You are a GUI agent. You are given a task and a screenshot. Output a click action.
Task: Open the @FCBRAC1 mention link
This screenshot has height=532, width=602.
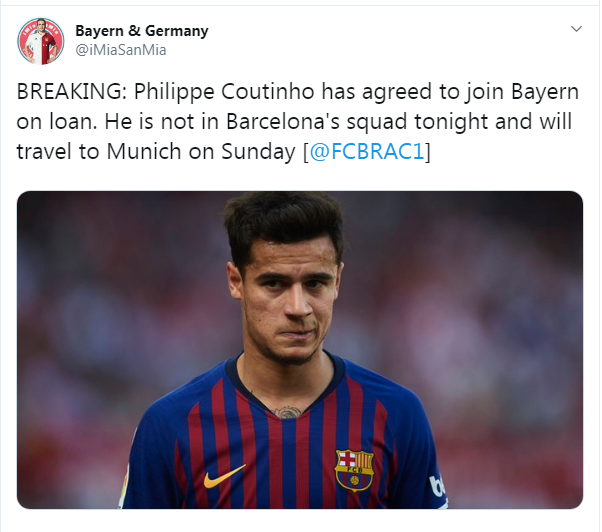point(367,152)
